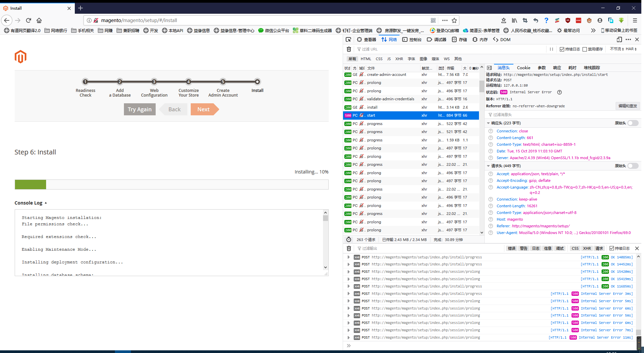This screenshot has width=644, height=353.
Task: Click the Try Again button
Action: (x=140, y=109)
